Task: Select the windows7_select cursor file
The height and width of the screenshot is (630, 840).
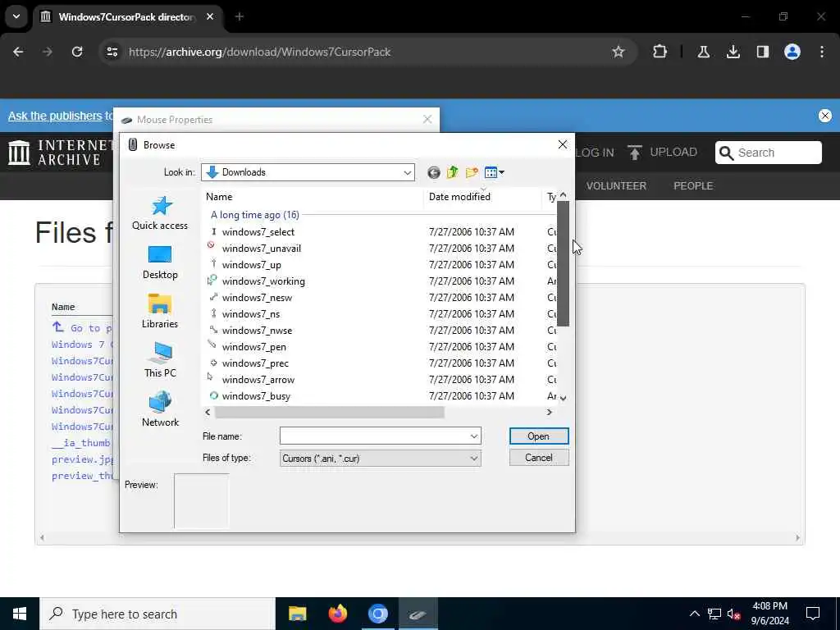Action: [258, 232]
